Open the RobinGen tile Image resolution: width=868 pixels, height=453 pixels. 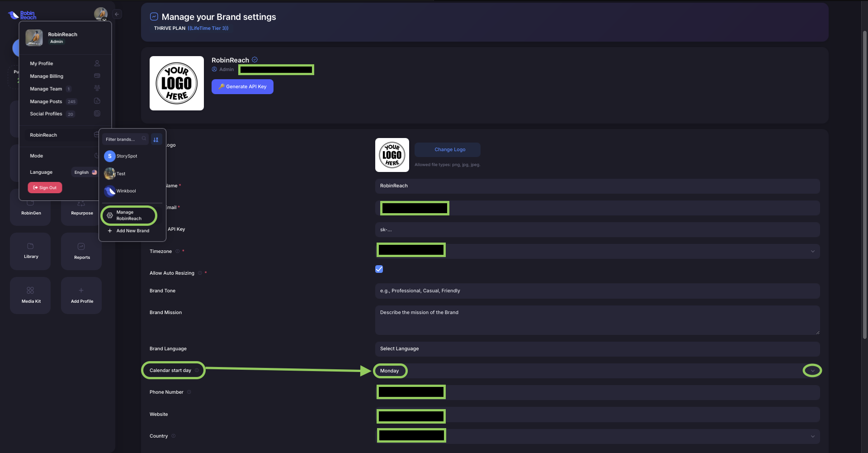tap(31, 207)
